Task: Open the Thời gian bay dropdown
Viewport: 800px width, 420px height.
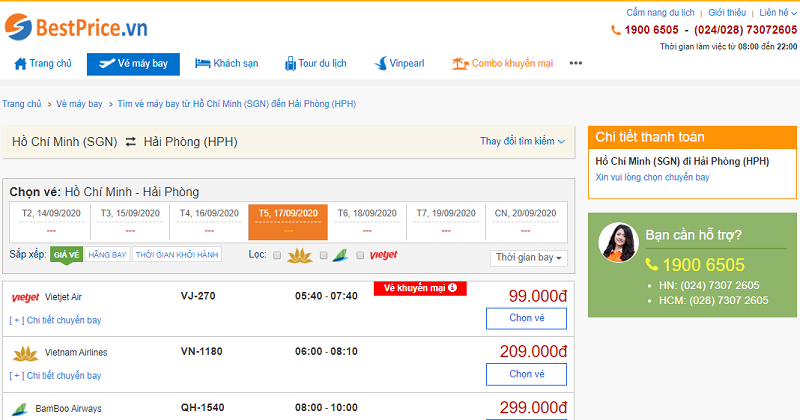Action: point(529,258)
